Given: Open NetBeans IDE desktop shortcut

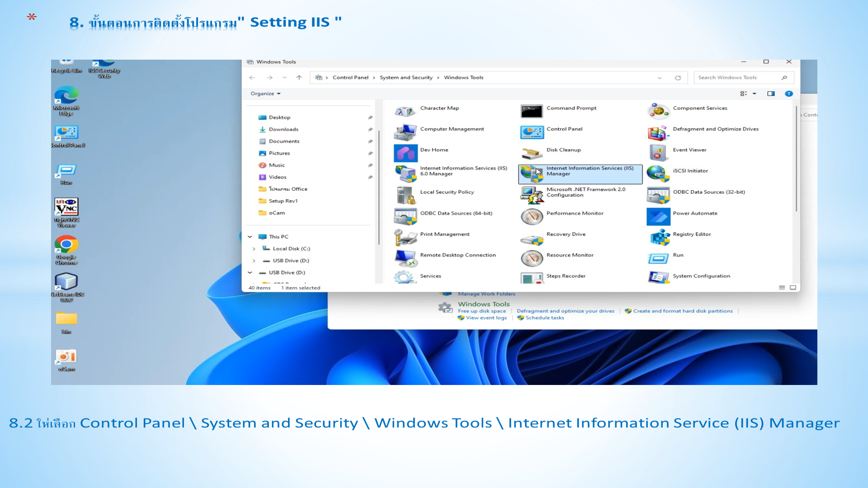Looking at the screenshot, I should click(66, 287).
